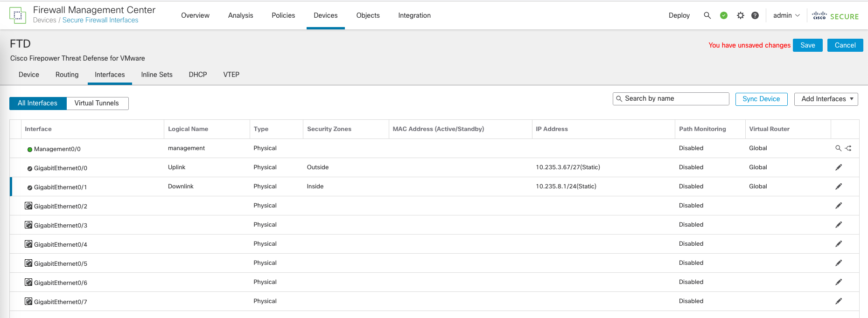Click the search magnifier icon in top bar
This screenshot has height=318, width=868.
(x=707, y=15)
